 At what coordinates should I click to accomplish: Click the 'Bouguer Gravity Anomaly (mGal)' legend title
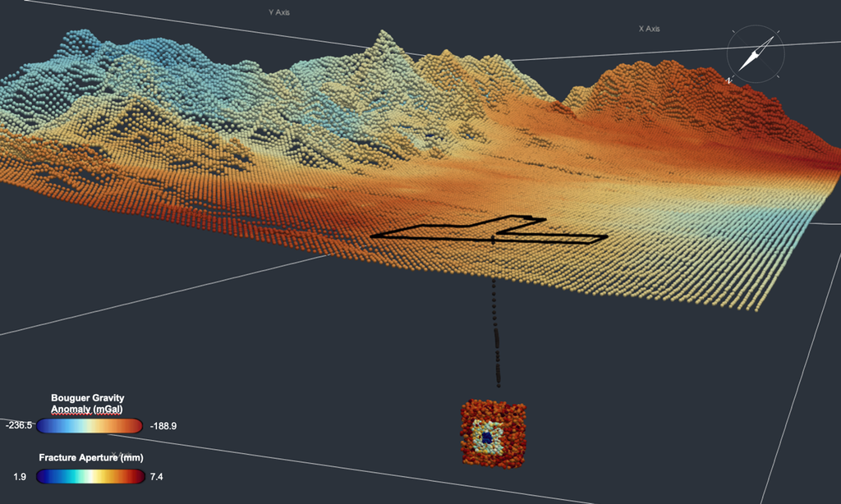click(x=87, y=403)
